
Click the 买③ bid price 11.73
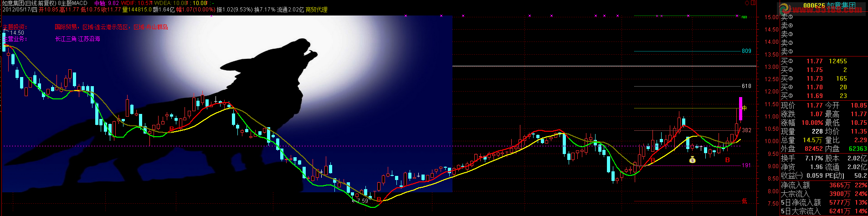(x=815, y=78)
